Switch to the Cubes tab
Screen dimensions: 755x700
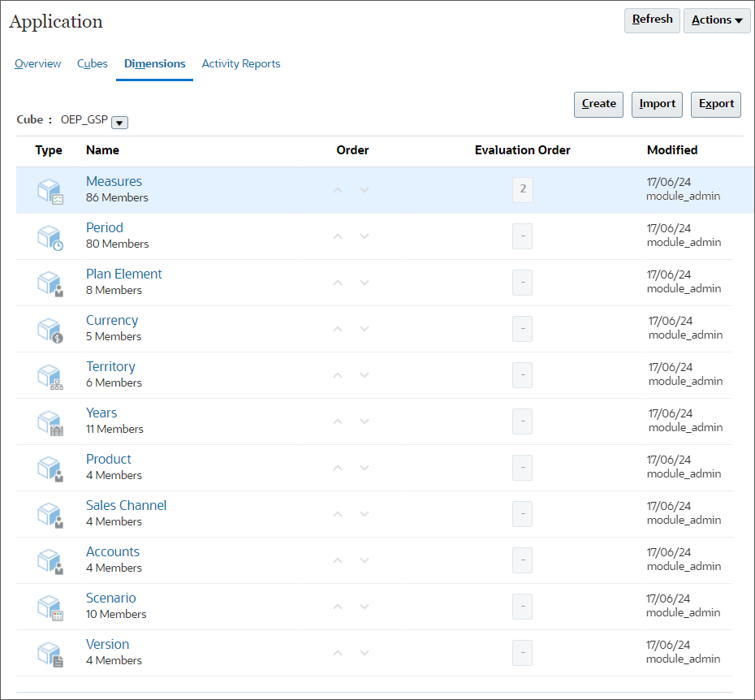point(92,63)
